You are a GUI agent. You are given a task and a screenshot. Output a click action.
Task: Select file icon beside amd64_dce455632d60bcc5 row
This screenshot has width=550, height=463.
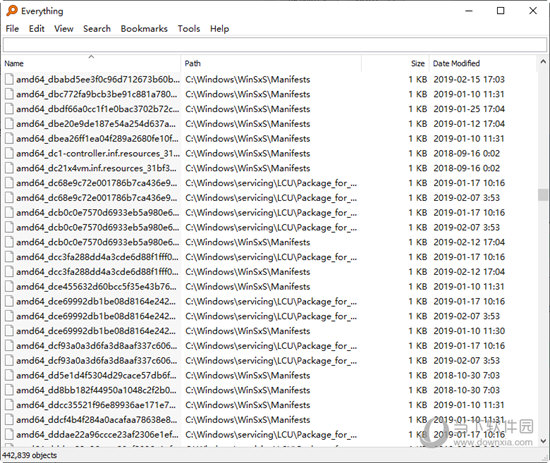[9, 287]
